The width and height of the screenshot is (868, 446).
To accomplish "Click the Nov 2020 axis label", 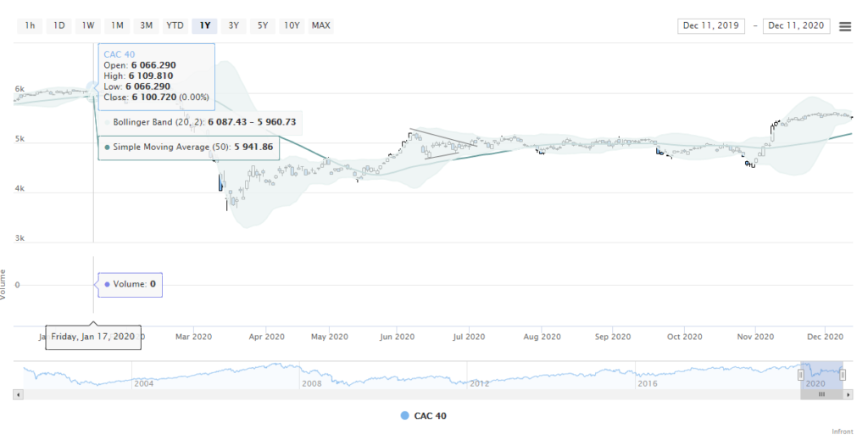I will pos(755,337).
